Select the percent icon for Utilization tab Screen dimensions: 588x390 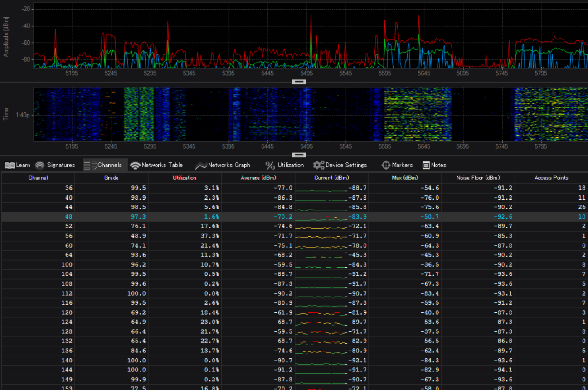(x=270, y=166)
